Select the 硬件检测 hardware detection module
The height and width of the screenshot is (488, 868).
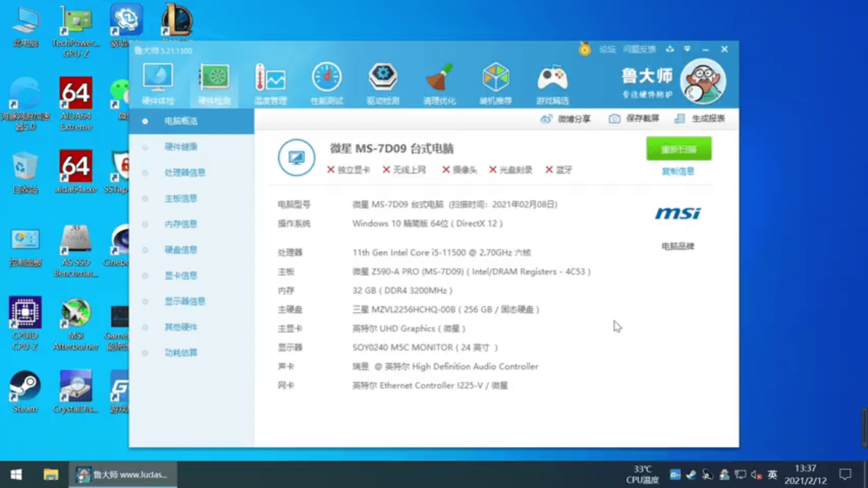[x=214, y=84]
